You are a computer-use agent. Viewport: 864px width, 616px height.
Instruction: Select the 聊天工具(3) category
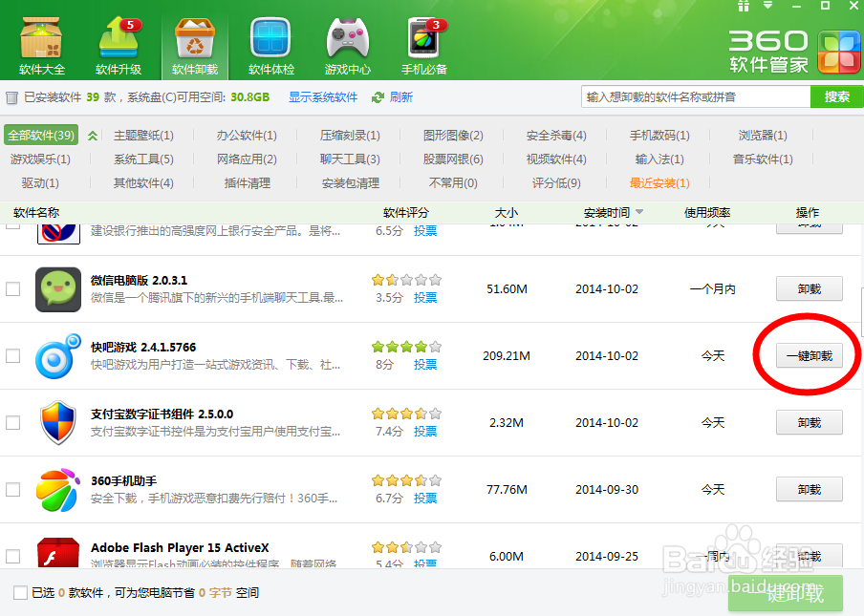pos(350,159)
